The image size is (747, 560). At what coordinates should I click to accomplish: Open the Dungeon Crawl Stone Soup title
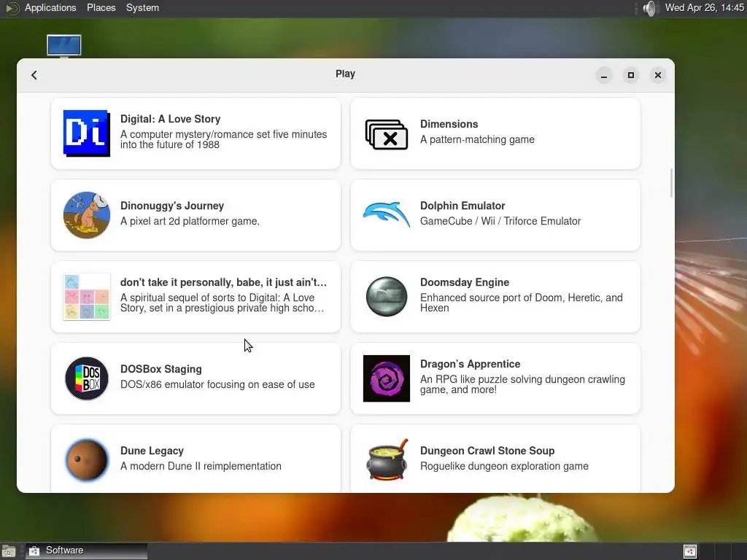487,451
